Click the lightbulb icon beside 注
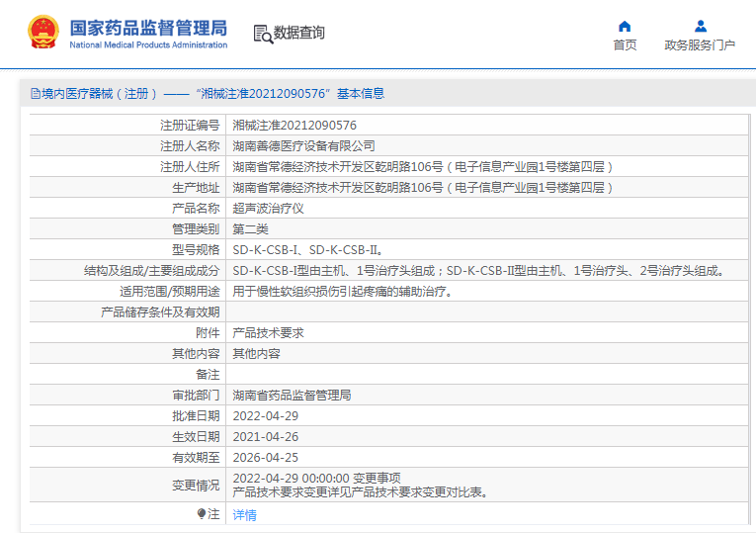The height and width of the screenshot is (533, 756). point(202,514)
